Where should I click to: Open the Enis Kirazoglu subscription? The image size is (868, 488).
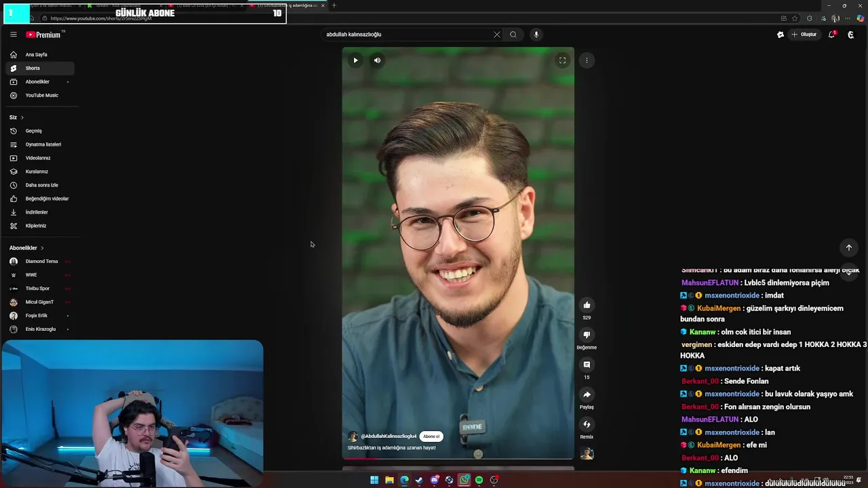(41, 329)
